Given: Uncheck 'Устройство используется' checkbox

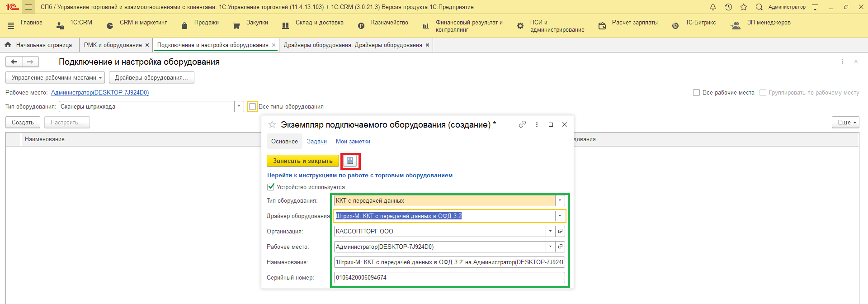Looking at the screenshot, I should 271,187.
